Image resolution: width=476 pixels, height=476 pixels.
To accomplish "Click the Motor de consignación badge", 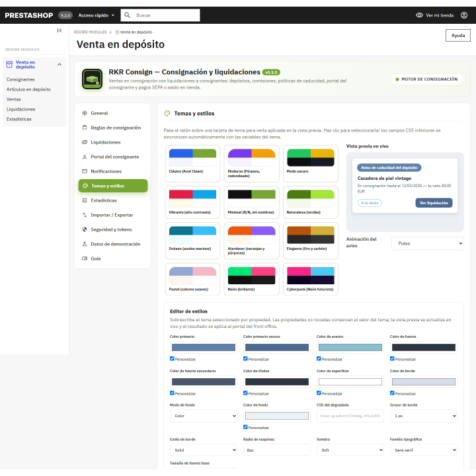I will tap(426, 79).
